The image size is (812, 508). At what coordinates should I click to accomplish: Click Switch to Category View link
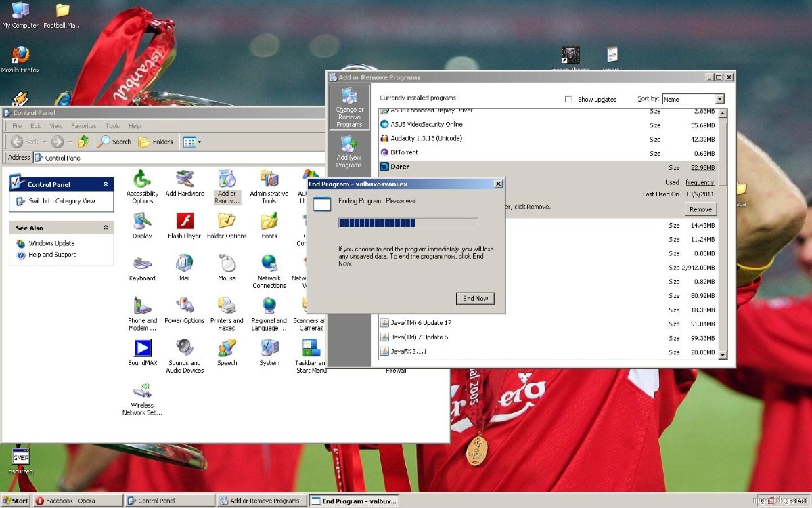coord(62,201)
